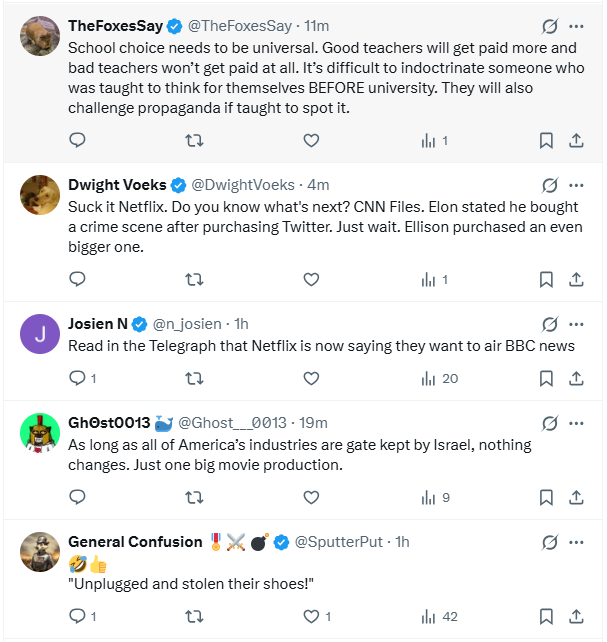Repost Dwight Voeks' Netflix tweet
This screenshot has height=642, width=607.
(195, 279)
